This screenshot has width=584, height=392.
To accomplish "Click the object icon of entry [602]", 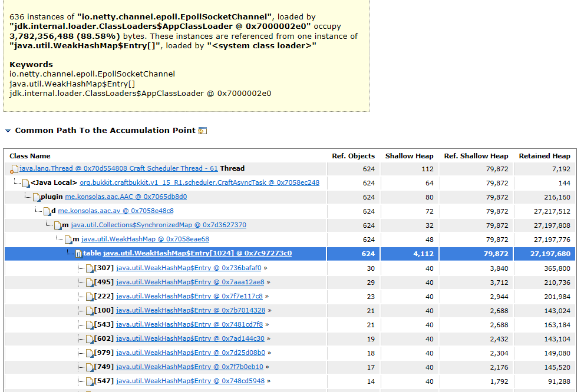I will [x=90, y=339].
